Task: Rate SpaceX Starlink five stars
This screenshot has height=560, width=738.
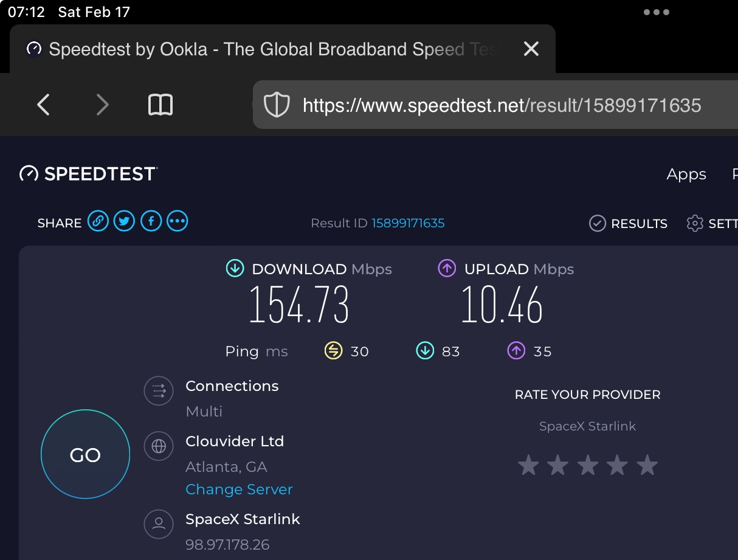Action: point(647,466)
